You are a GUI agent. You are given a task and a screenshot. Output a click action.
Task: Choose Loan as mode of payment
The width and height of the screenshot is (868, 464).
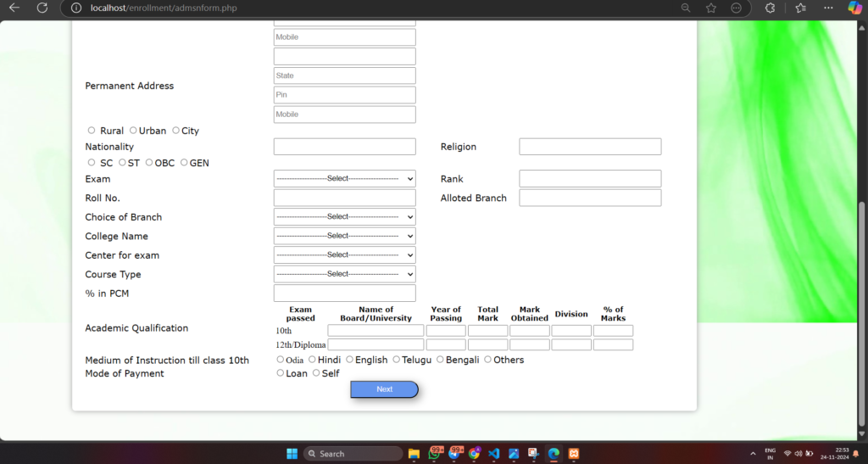click(280, 373)
